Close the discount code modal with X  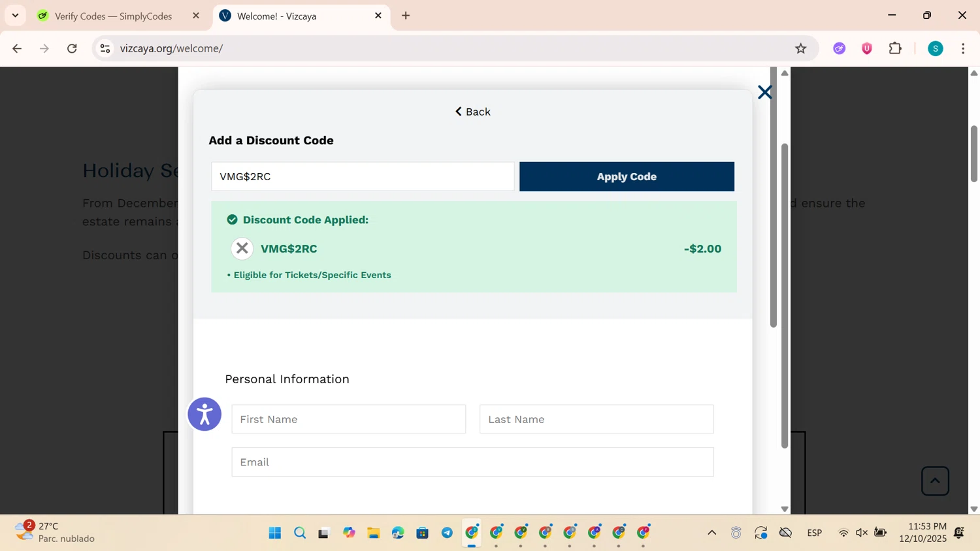click(x=764, y=92)
